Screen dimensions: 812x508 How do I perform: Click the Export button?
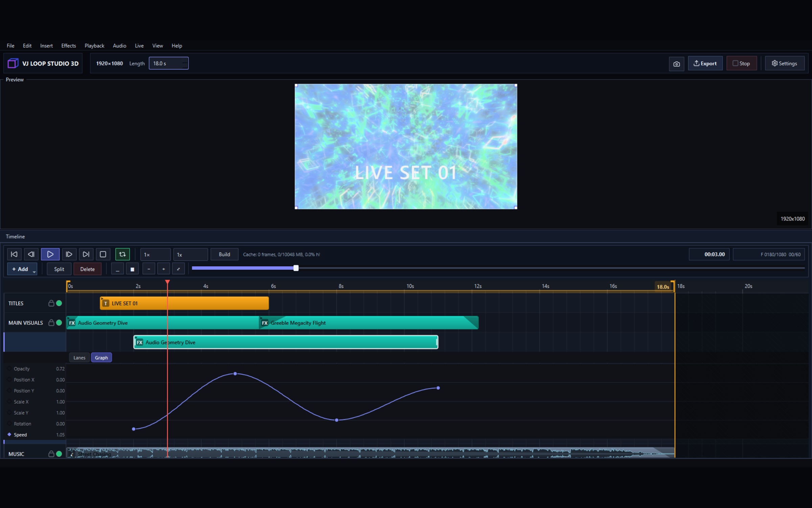click(x=705, y=63)
